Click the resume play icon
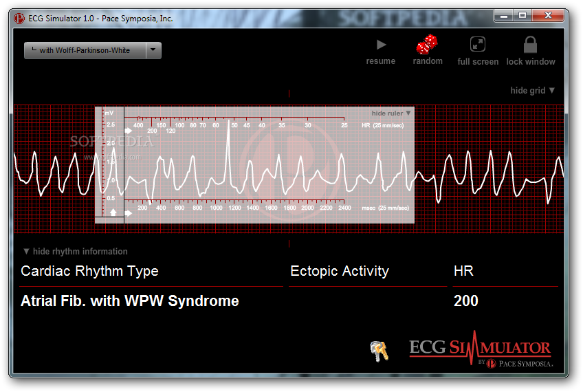 (x=381, y=45)
